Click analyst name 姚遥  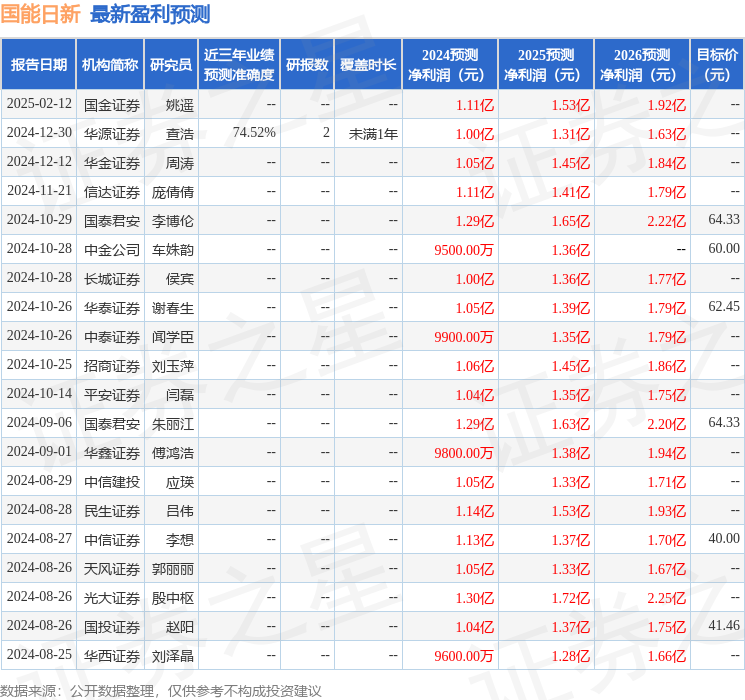[x=180, y=104]
